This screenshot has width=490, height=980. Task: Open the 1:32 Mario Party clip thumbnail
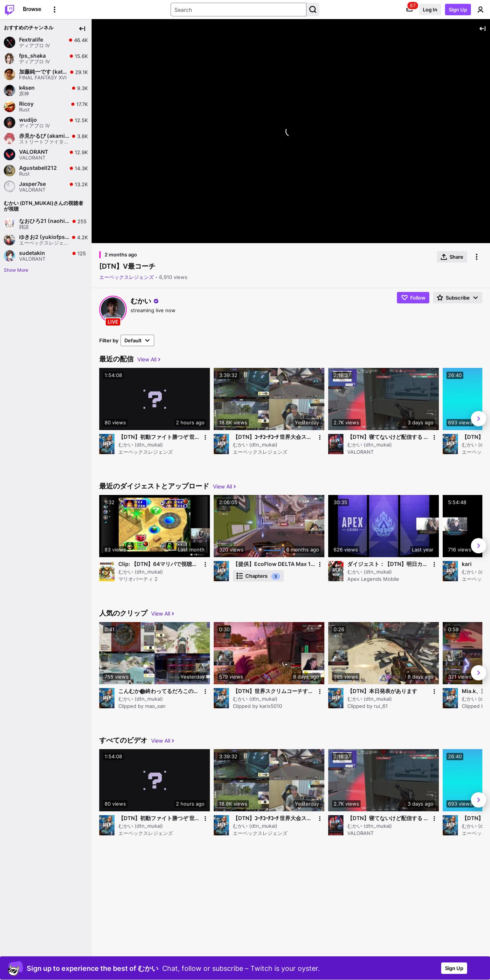[155, 526]
